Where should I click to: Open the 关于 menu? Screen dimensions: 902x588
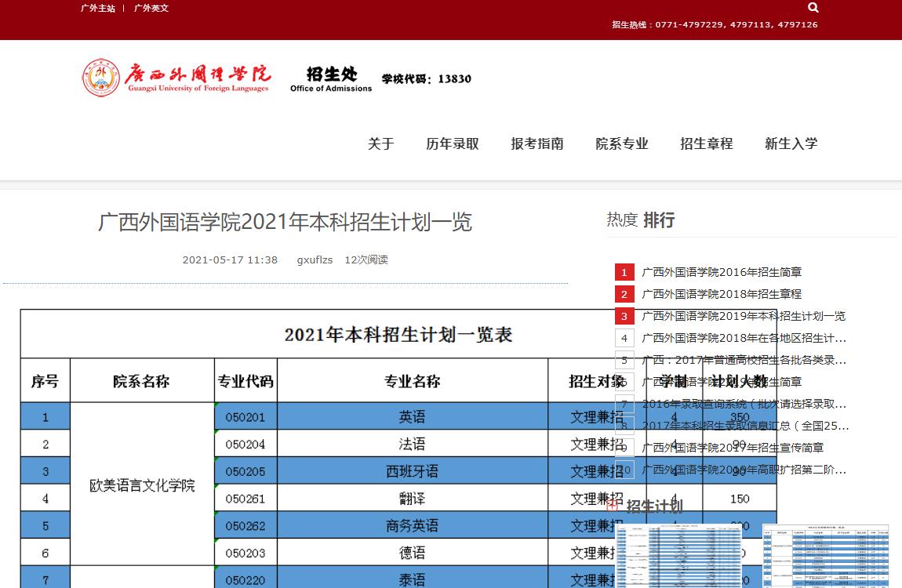click(381, 143)
